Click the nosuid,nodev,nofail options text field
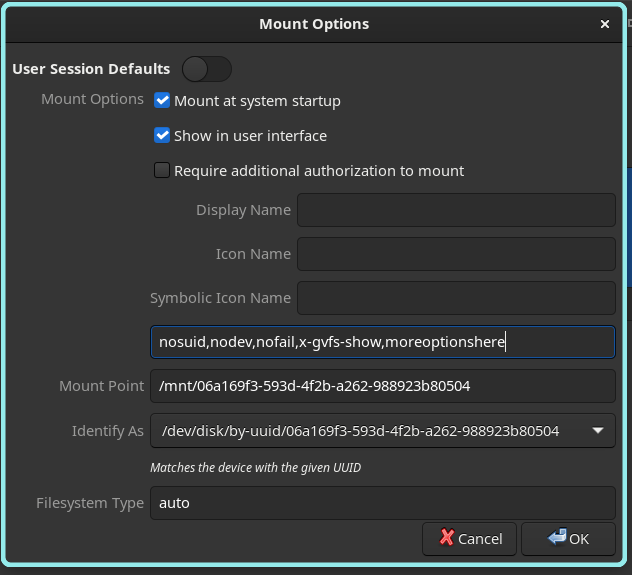Viewport: 632px width, 575px height. (383, 342)
